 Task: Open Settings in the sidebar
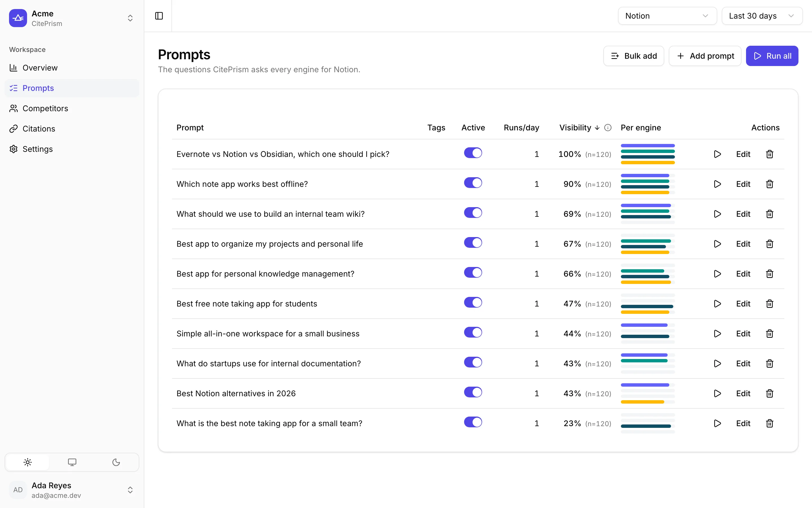72,149
